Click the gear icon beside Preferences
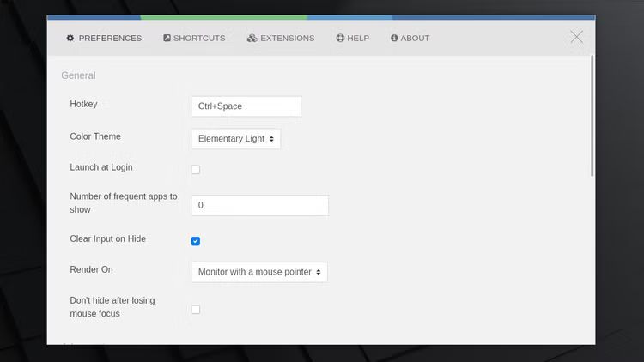The image size is (644, 362). click(x=70, y=38)
